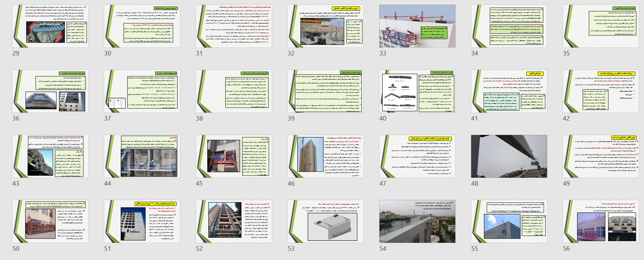This screenshot has width=644, height=260.
Task: Select slide 50 thumbnail
Action: point(50,221)
